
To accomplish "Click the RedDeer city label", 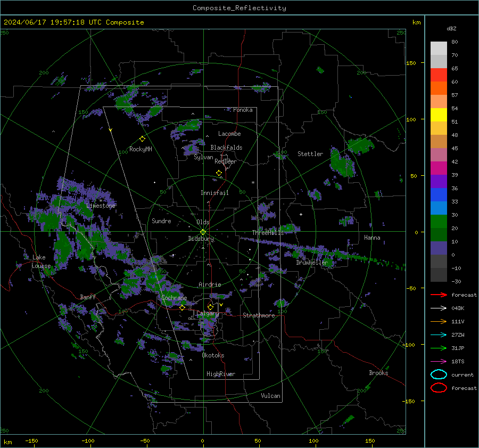I will point(226,161).
